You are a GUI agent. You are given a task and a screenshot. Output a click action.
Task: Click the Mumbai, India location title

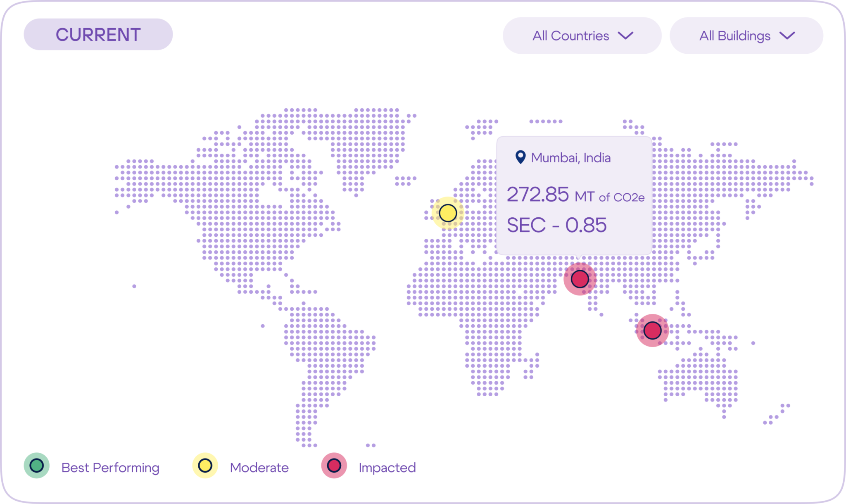point(570,158)
